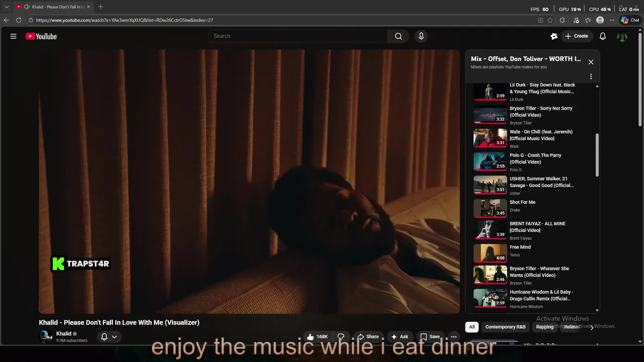Click the URL address bar
The height and width of the screenshot is (362, 644).
point(282,20)
